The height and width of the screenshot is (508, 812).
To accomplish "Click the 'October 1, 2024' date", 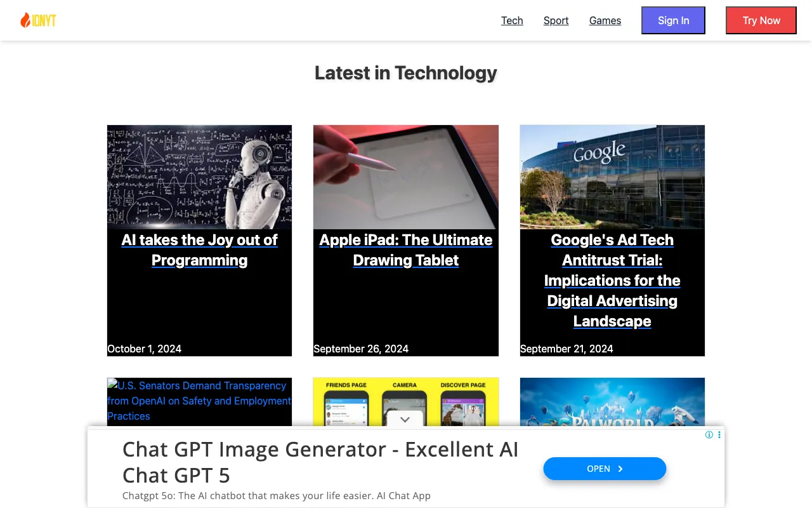I will point(145,349).
